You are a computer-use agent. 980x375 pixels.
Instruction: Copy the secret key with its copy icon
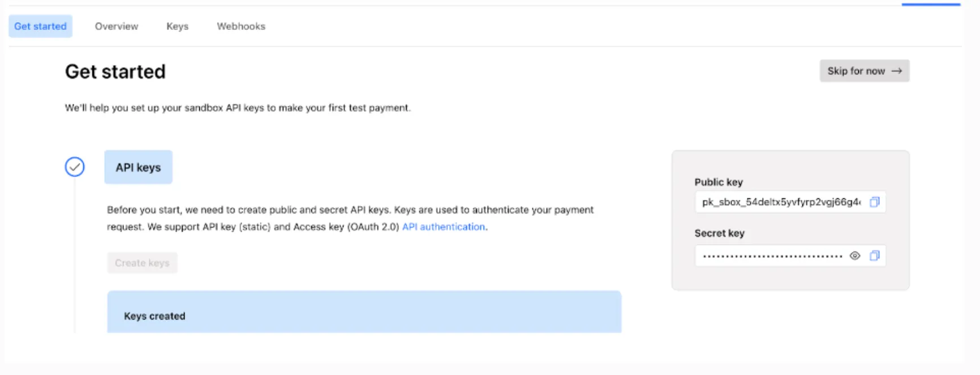tap(875, 255)
